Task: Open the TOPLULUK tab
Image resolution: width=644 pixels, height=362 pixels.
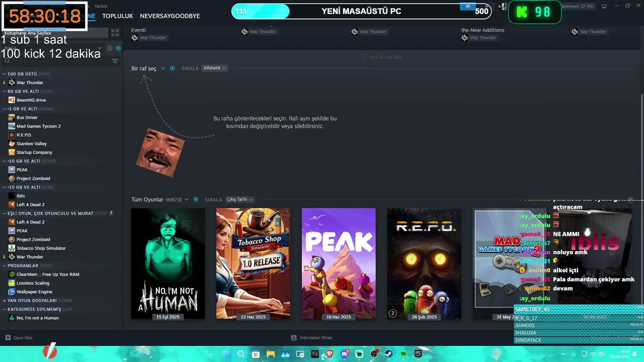Action: [x=118, y=16]
